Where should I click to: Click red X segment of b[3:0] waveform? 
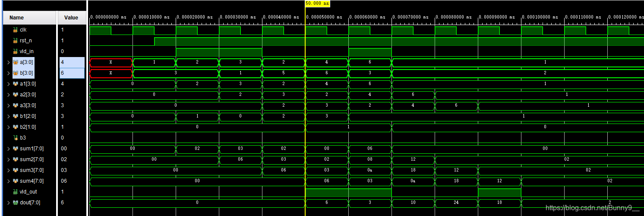(x=111, y=73)
